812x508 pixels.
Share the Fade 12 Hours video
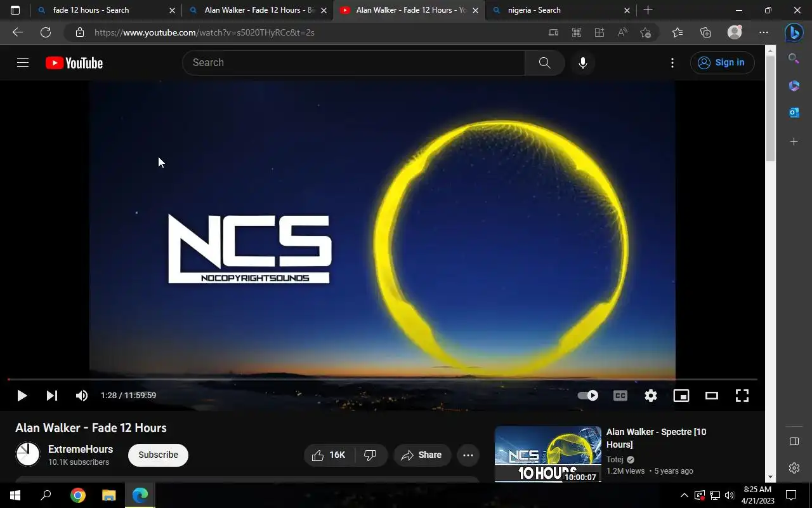[422, 455]
